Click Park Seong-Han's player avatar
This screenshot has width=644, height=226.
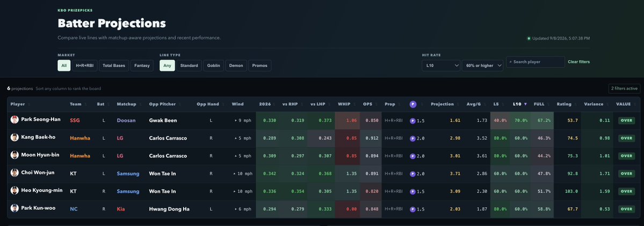click(x=15, y=120)
